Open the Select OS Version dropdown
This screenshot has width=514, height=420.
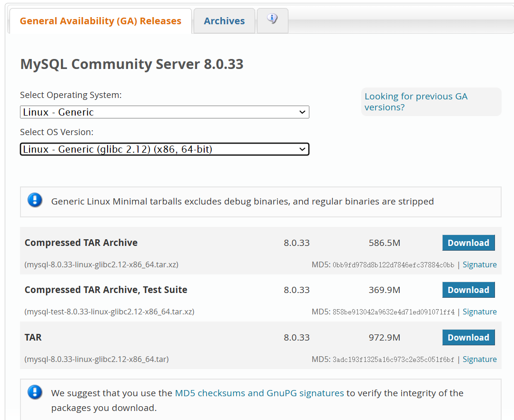[x=164, y=149]
